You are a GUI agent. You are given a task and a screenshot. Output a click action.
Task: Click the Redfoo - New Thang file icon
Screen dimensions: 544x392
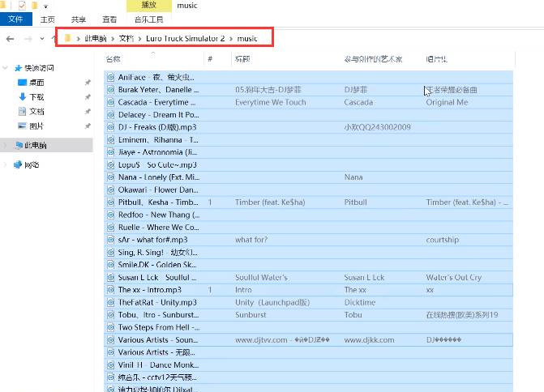tap(111, 215)
